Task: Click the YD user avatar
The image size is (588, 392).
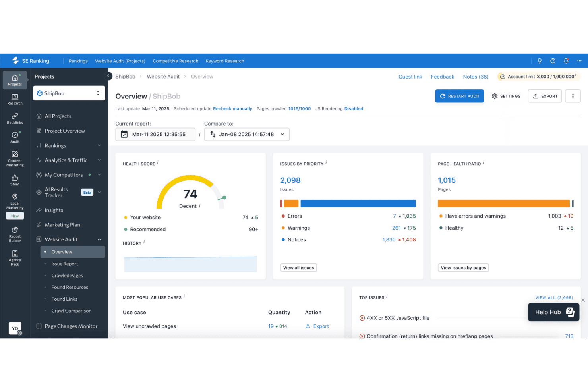Action: click(15, 328)
